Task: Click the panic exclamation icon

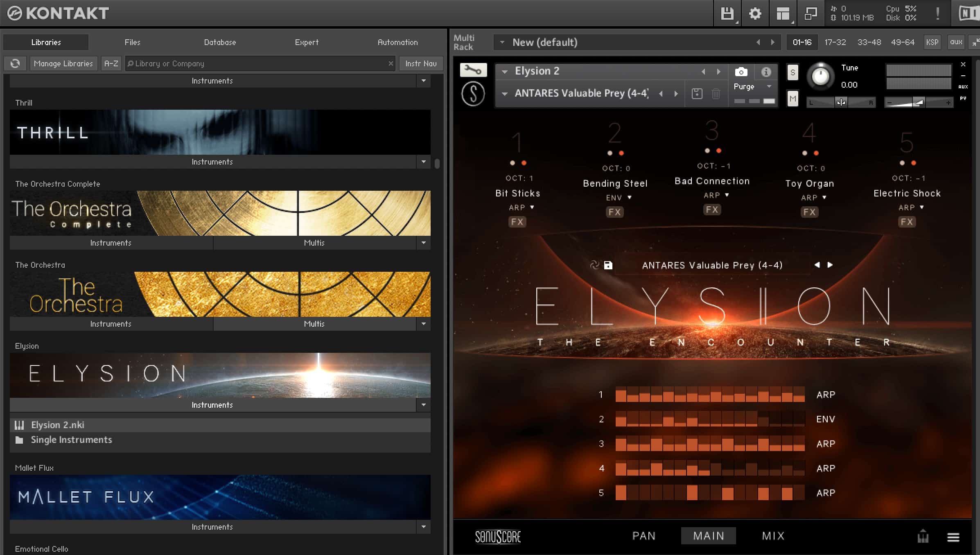Action: tap(937, 14)
